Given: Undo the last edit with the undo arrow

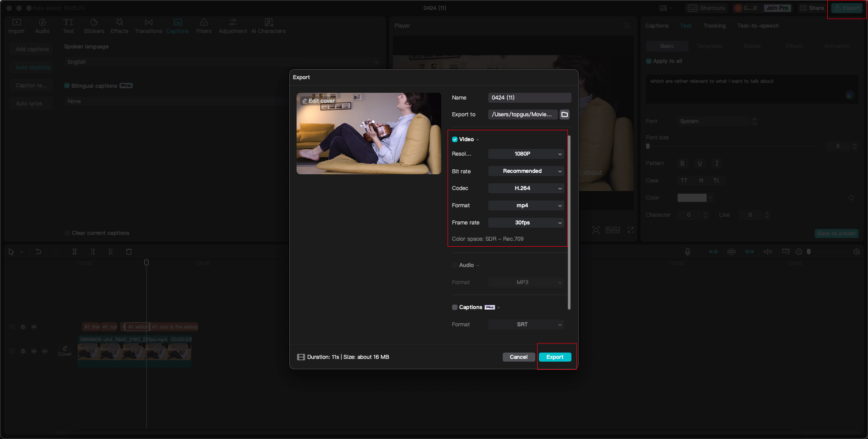Looking at the screenshot, I should click(x=38, y=252).
